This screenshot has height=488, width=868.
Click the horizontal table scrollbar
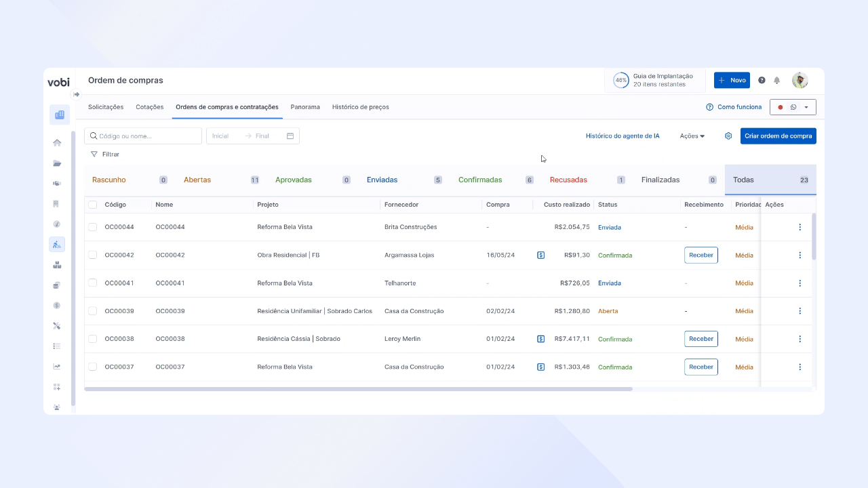coord(359,389)
